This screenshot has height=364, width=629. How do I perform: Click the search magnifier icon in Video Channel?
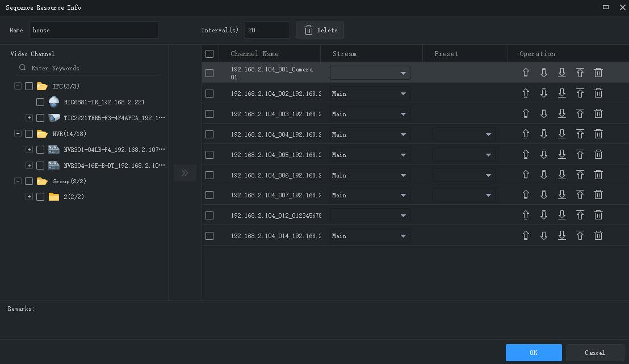coord(23,67)
